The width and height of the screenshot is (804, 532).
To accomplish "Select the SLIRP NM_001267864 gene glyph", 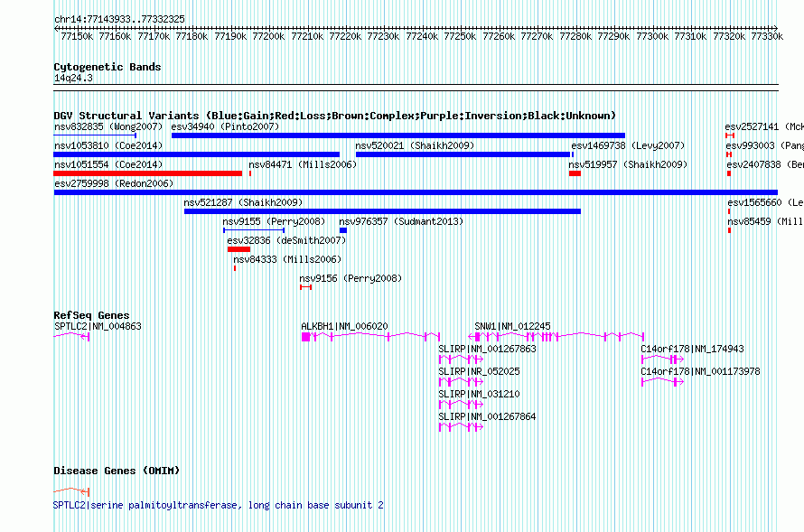I will tap(461, 426).
